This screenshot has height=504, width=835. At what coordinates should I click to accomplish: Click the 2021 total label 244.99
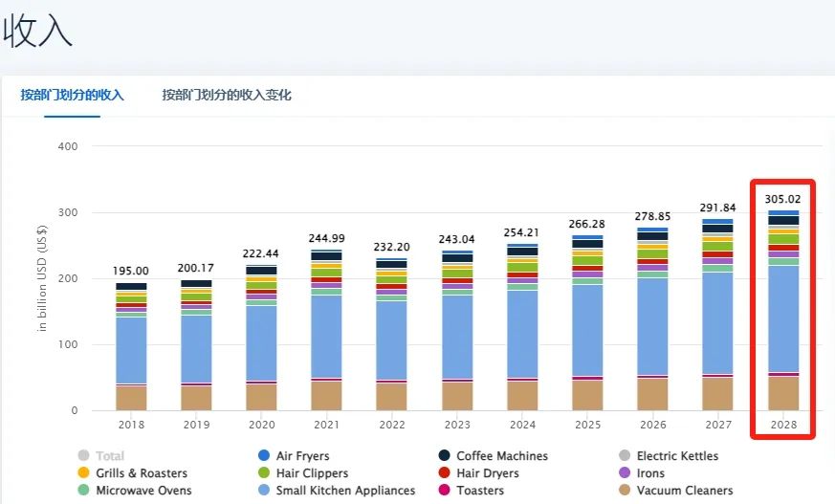[326, 238]
